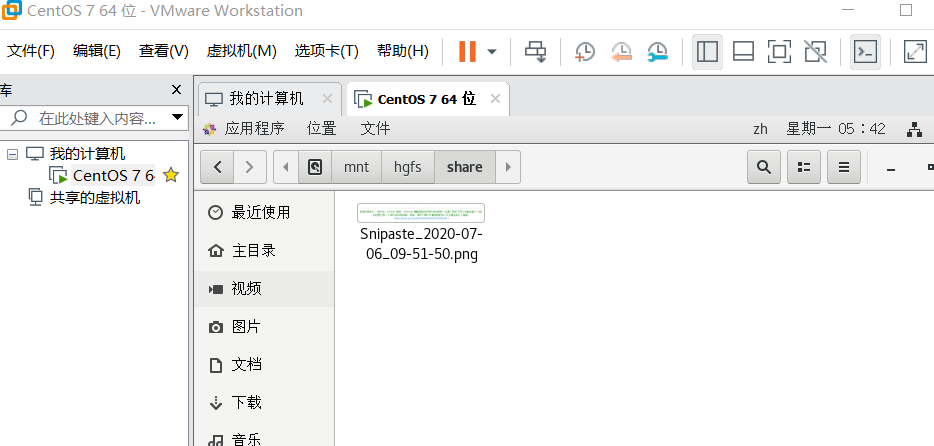Collapse the 我的计算机 tree node
Viewport: 934px width, 446px height.
tap(13, 155)
